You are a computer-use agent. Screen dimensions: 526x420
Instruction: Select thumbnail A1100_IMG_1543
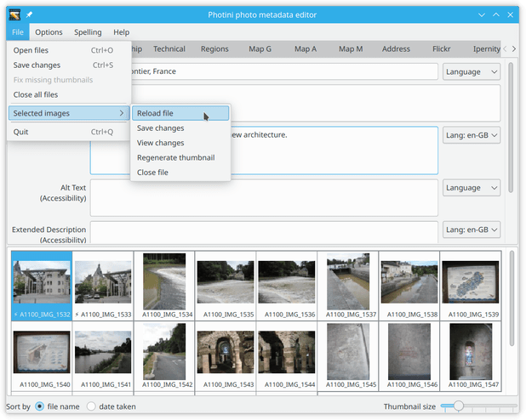tap(226, 356)
